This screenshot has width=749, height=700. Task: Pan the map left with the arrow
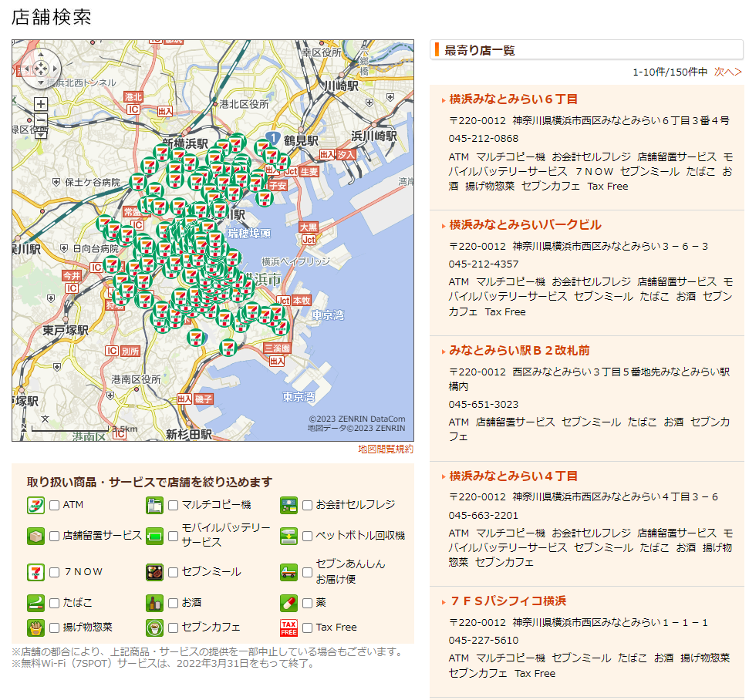(x=27, y=69)
